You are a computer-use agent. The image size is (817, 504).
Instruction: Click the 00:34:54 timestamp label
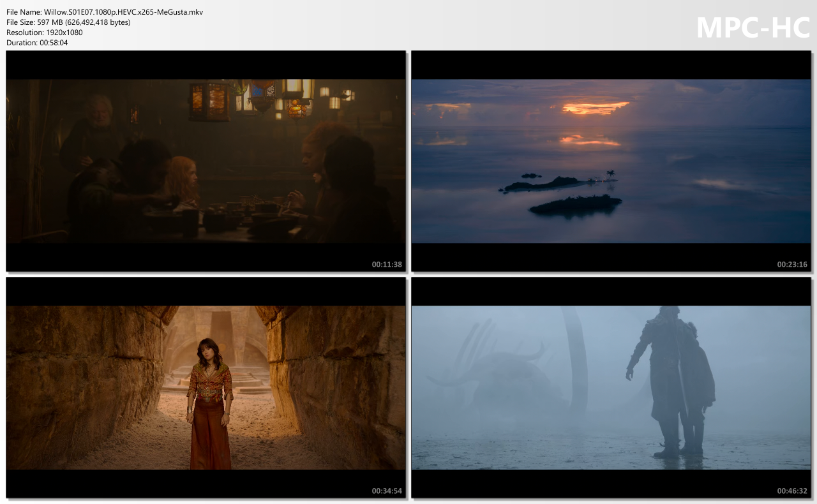pos(387,491)
